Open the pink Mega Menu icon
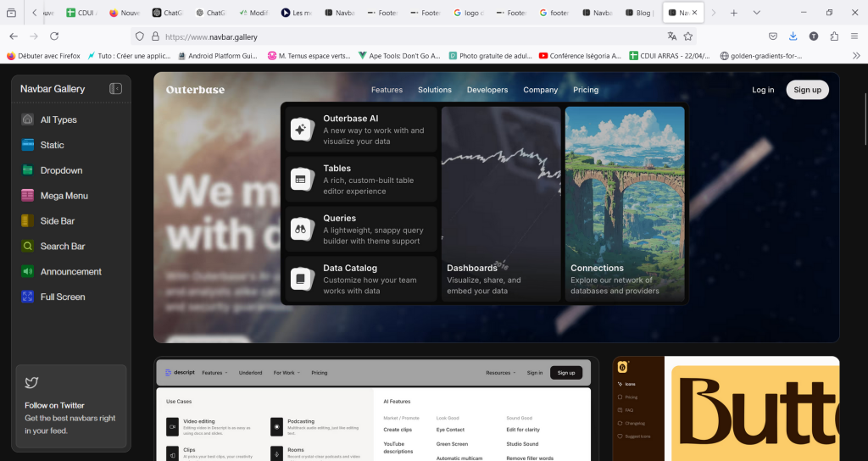The image size is (868, 461). (x=28, y=196)
